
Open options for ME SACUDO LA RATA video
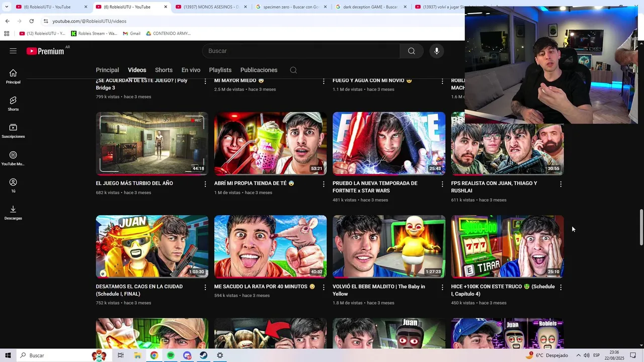324,287
